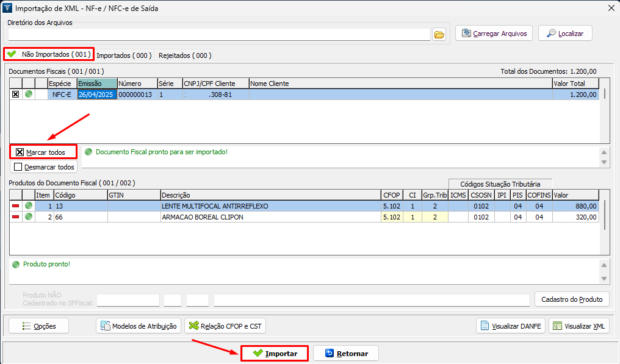This screenshot has height=364, width=620.
Task: Click the Retornar button
Action: 346,354
